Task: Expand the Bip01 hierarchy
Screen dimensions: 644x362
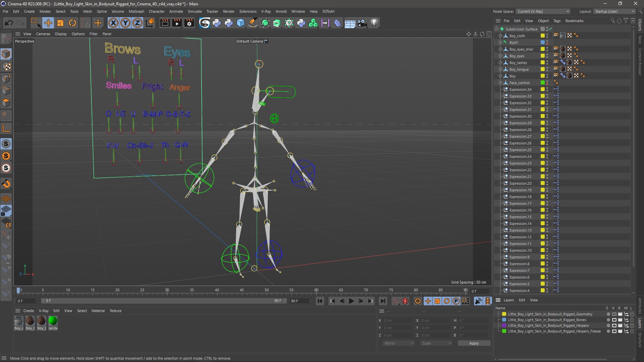Action: pos(500,42)
